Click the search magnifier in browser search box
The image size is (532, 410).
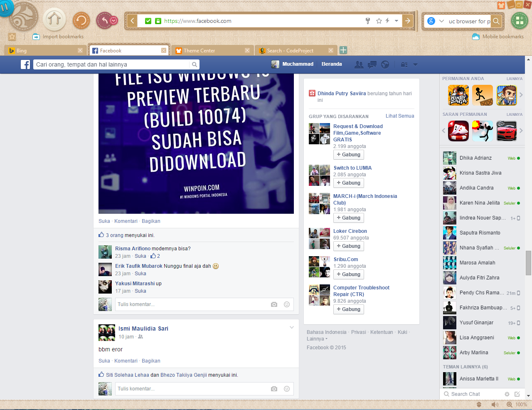point(496,21)
